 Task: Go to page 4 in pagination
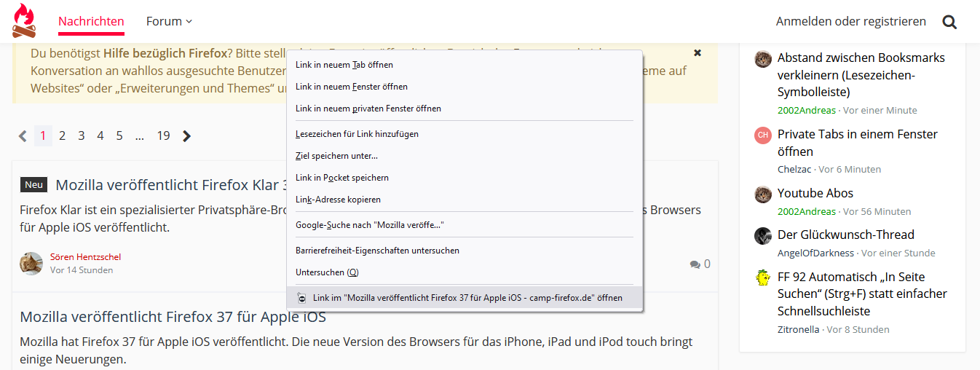coord(100,135)
